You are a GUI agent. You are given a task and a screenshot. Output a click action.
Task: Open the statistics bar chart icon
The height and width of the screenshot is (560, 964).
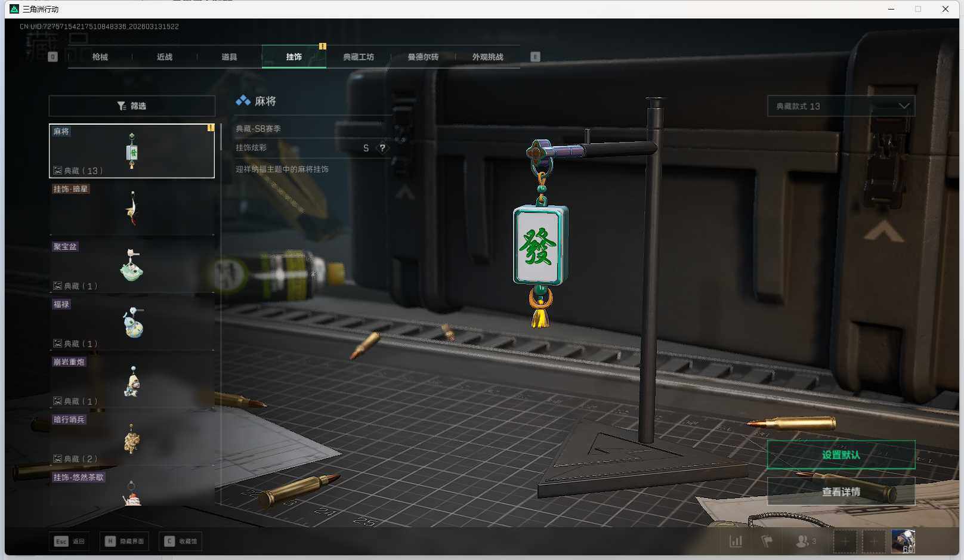coord(736,541)
